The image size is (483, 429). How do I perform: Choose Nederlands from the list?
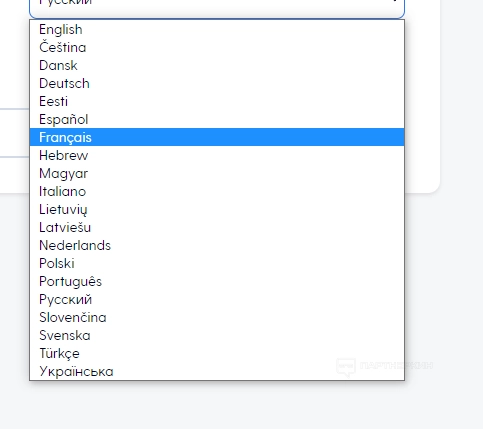point(217,245)
